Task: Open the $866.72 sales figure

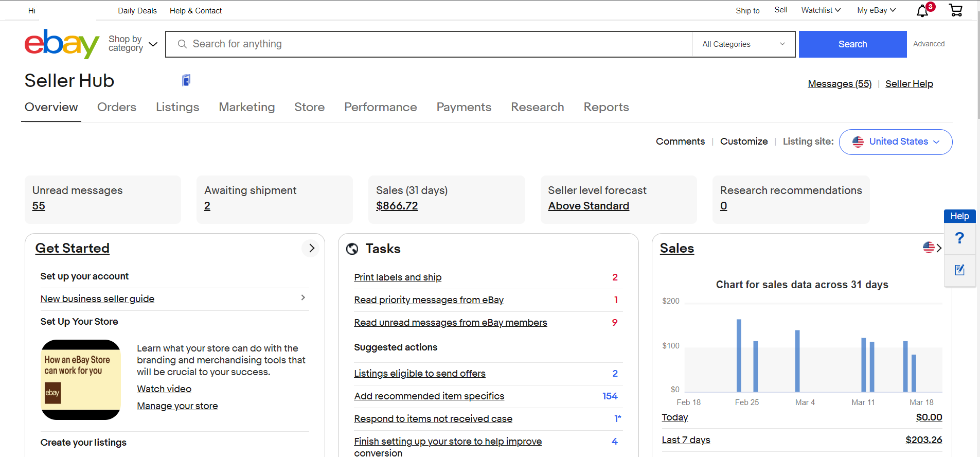Action: click(397, 206)
